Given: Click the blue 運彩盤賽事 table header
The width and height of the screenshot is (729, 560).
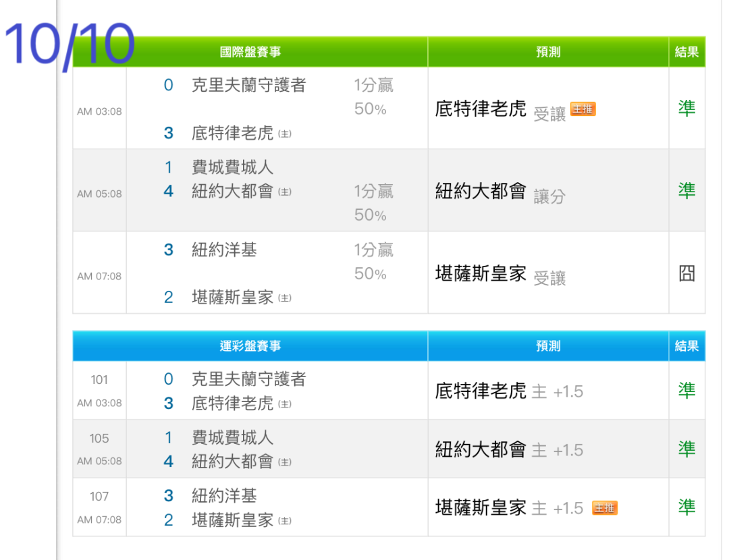Looking at the screenshot, I should 250,345.
